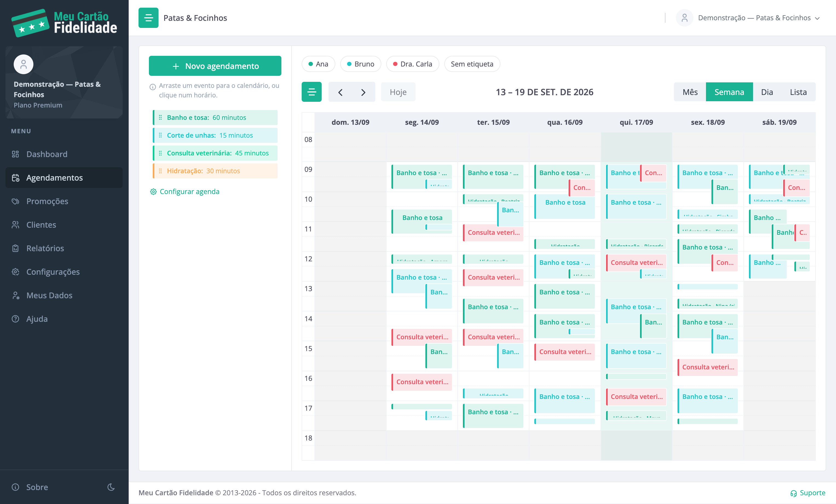Toggle the Dra. Carla label filter
This screenshot has height=504, width=836.
(x=413, y=64)
